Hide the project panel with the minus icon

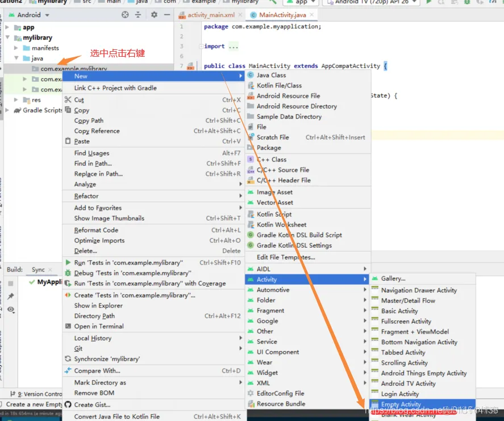[x=167, y=15]
